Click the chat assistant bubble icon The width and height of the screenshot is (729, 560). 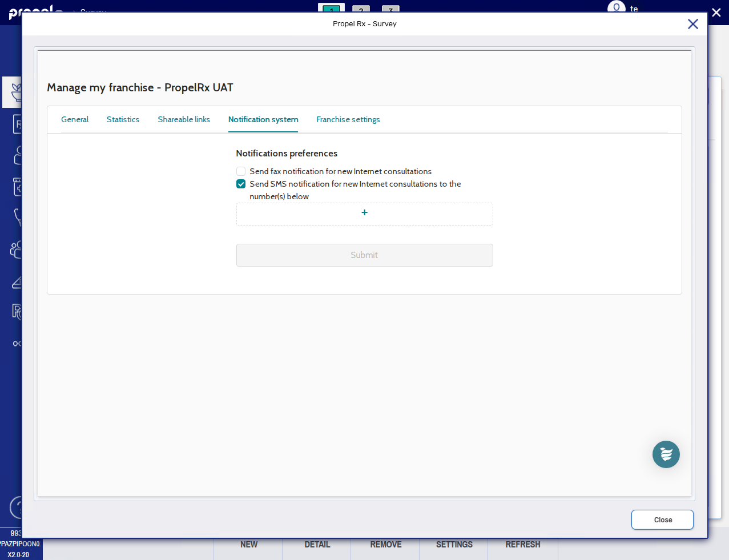click(666, 454)
